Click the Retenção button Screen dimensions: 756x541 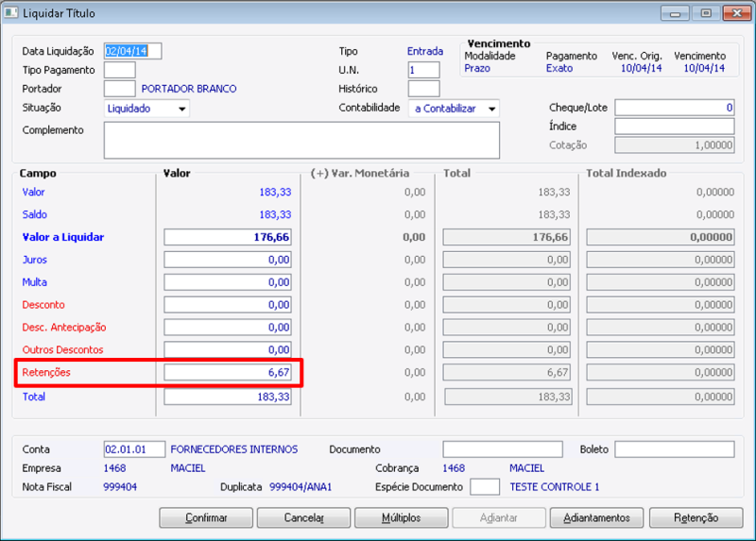click(696, 517)
